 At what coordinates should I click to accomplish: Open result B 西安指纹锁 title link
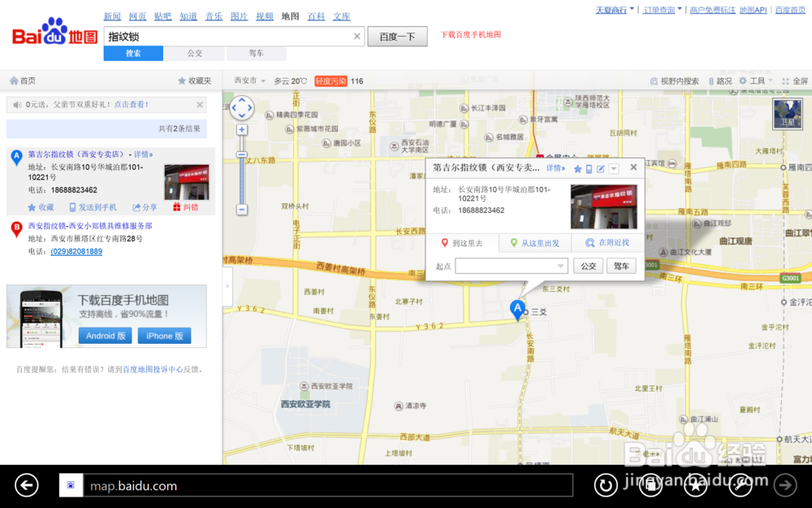tap(90, 226)
